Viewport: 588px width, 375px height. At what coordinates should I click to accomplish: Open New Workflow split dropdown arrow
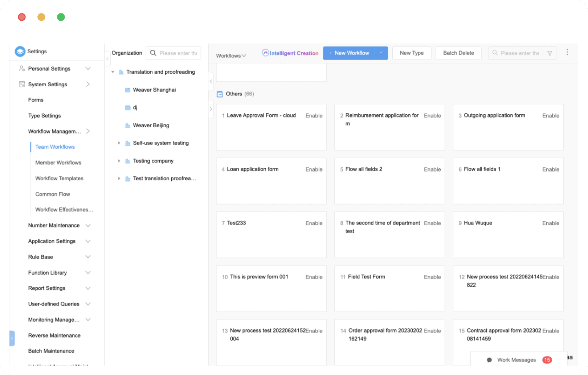pos(381,53)
